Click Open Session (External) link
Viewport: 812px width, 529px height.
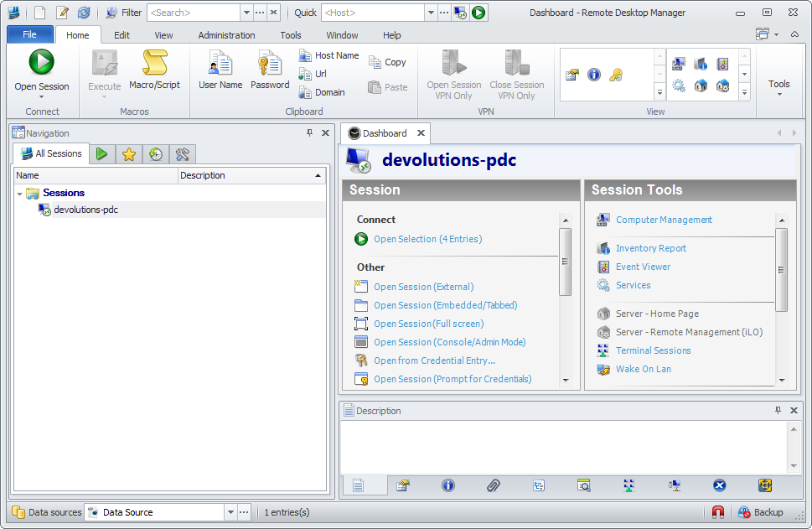[424, 287]
